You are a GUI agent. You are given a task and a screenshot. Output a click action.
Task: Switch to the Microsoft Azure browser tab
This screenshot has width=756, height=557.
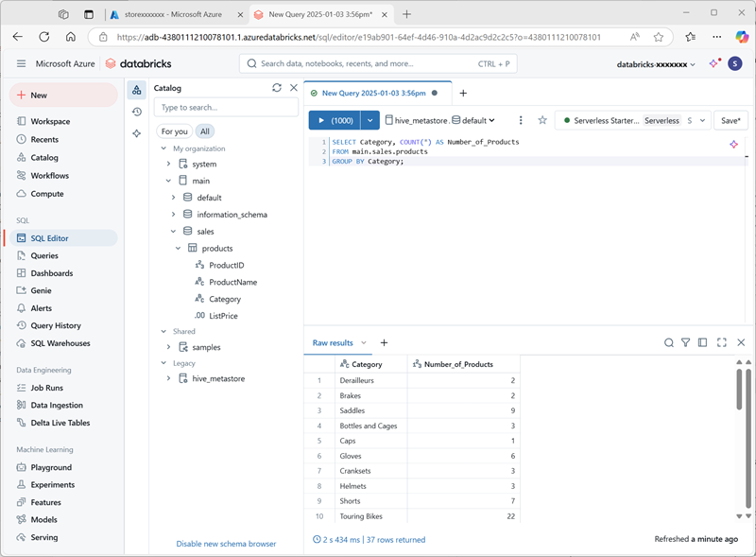pos(173,14)
